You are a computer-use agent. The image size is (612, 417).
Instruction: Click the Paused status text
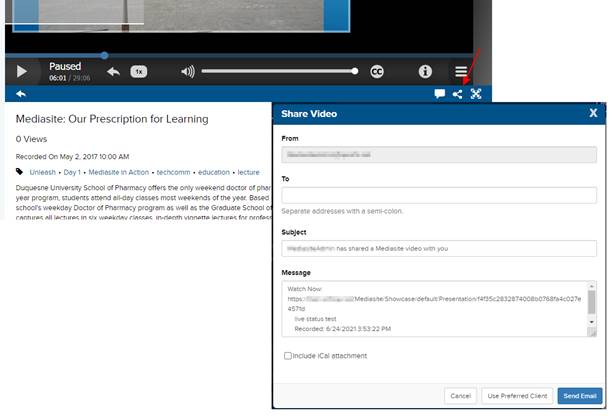click(x=65, y=66)
